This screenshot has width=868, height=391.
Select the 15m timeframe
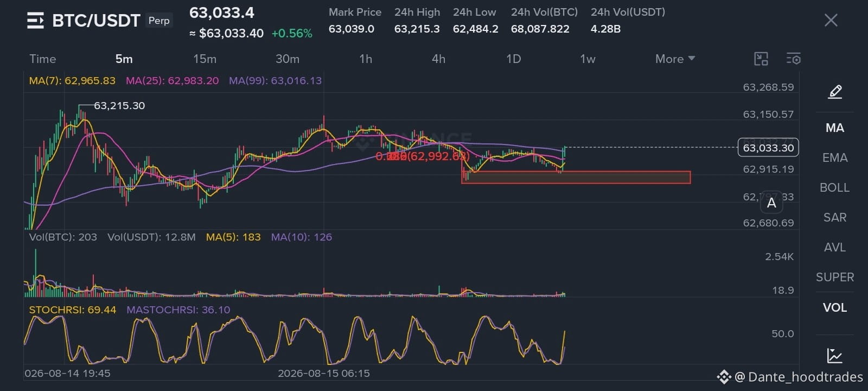click(205, 59)
